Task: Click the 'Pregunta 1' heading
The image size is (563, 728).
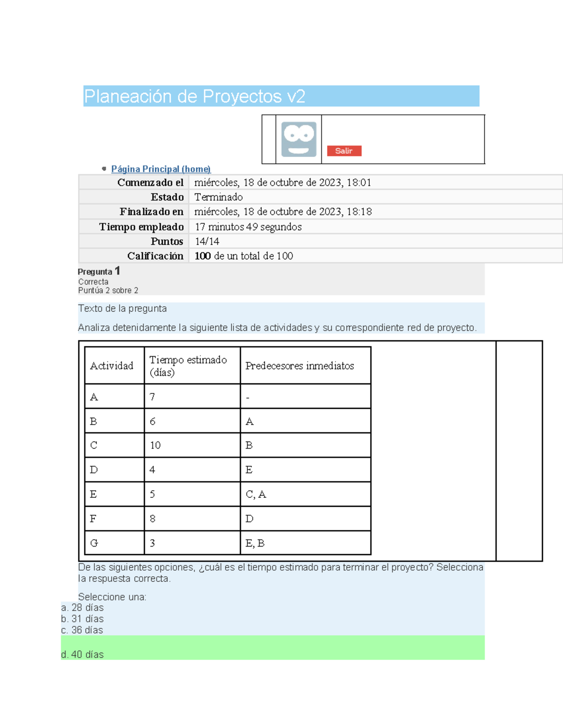Action: (99, 271)
